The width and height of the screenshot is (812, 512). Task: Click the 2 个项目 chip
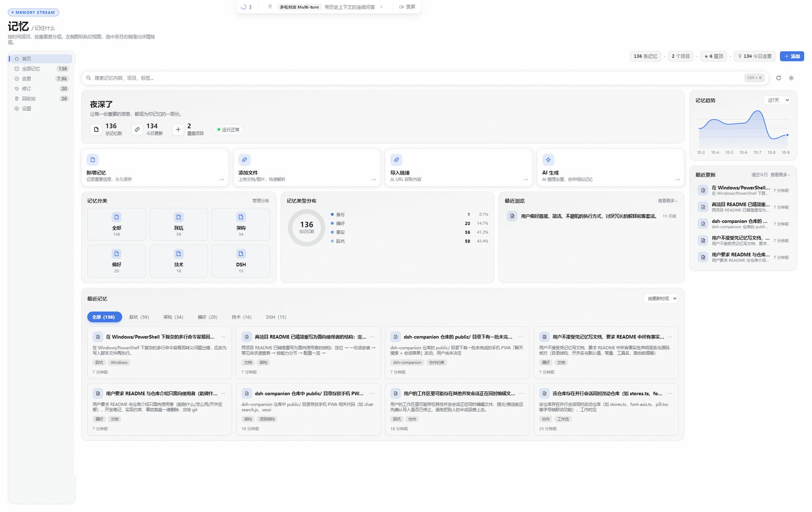[x=681, y=56]
